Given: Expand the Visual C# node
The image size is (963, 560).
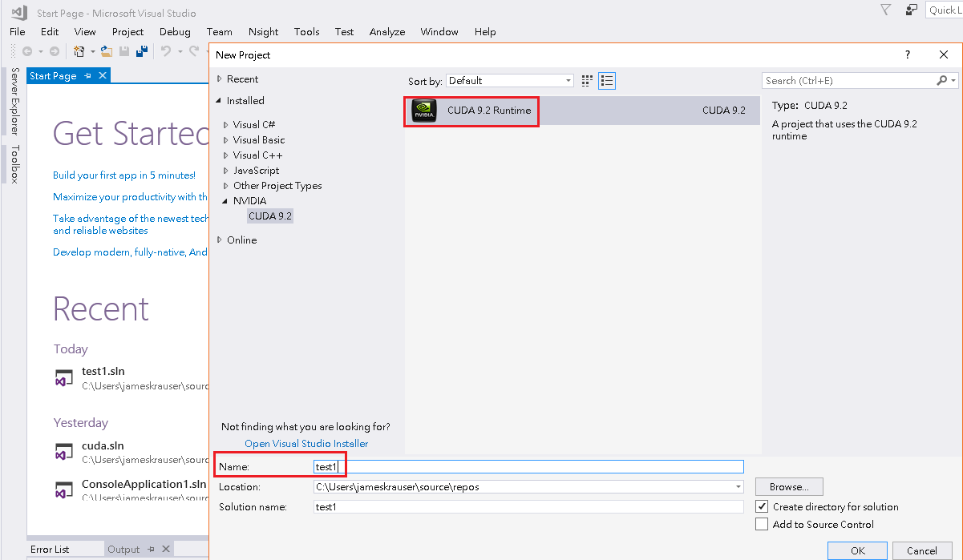Looking at the screenshot, I should [x=226, y=125].
